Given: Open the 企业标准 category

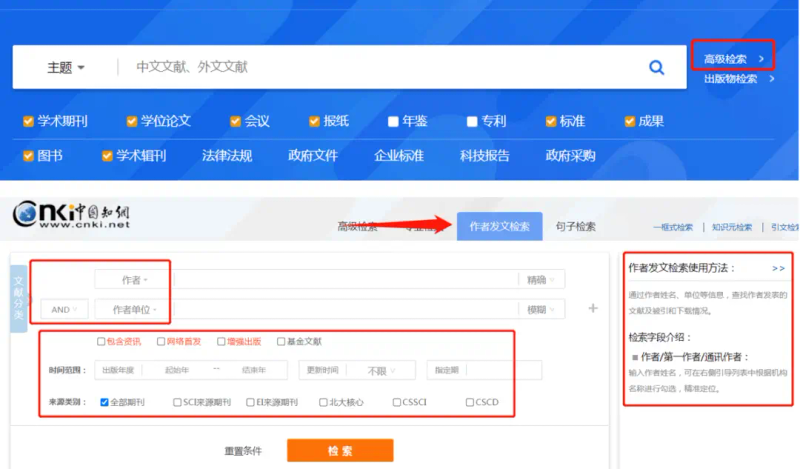Looking at the screenshot, I should click(398, 156).
